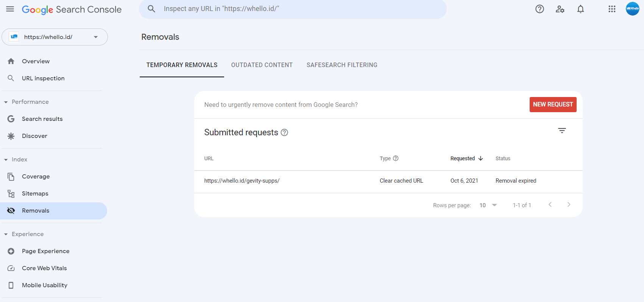Open the filter rows icon

point(562,131)
